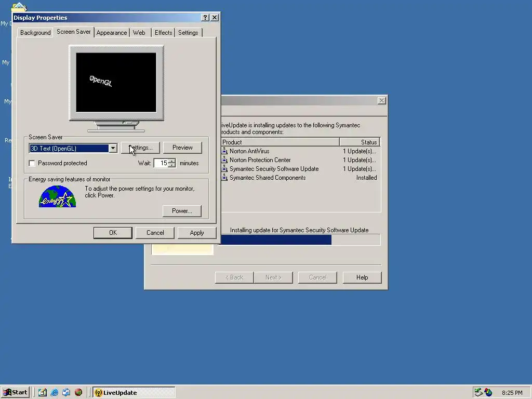This screenshot has height=399, width=532.
Task: Close the LiveUpdate window
Action: coord(382,101)
